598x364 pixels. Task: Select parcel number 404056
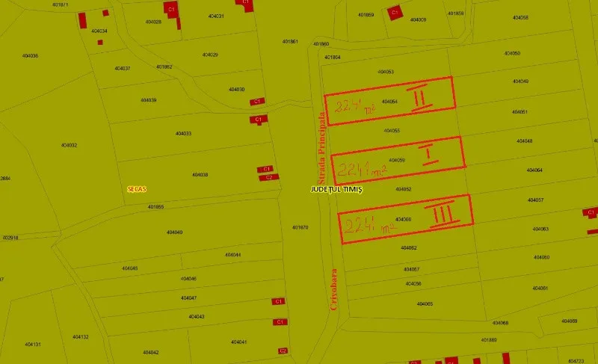click(413, 284)
